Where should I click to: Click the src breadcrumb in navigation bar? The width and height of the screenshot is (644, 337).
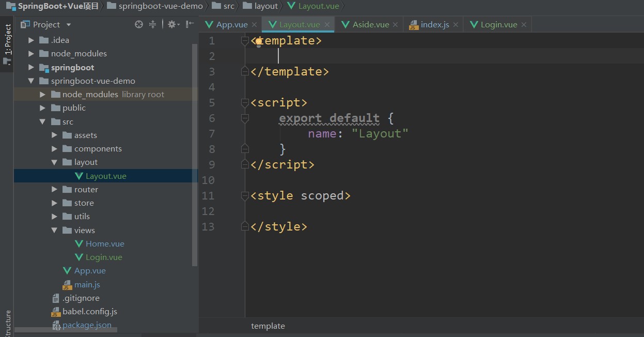223,6
